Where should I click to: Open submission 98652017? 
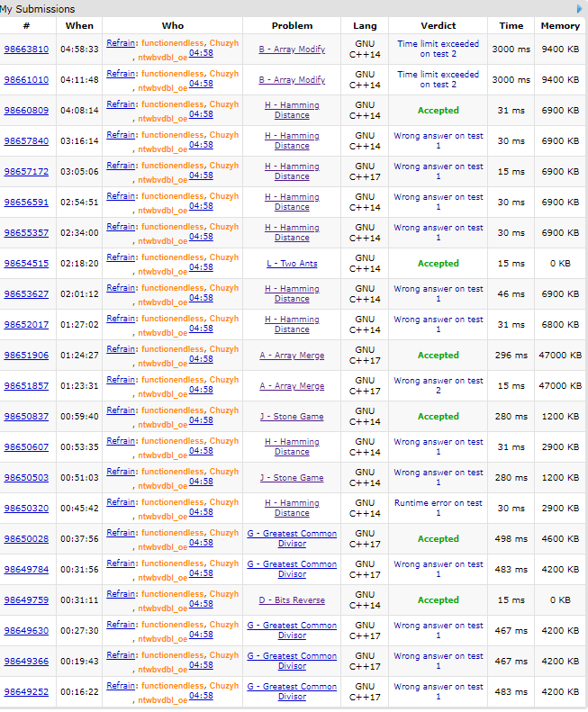point(26,324)
